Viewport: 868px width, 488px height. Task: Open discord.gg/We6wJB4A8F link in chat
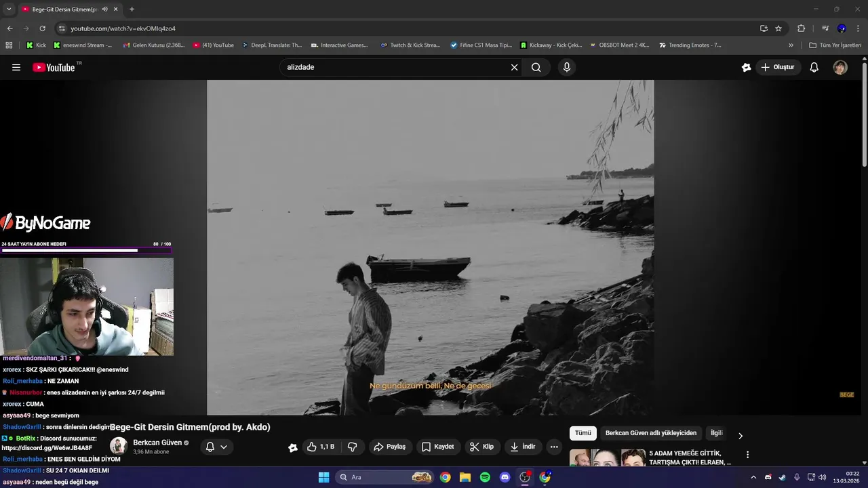click(x=47, y=448)
